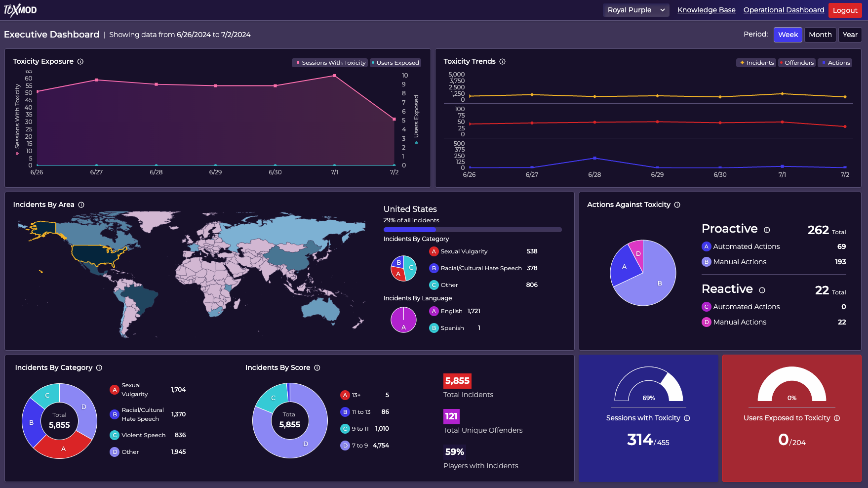Click the Users Exposed to Toxicity info icon
The height and width of the screenshot is (488, 868).
[x=837, y=418]
